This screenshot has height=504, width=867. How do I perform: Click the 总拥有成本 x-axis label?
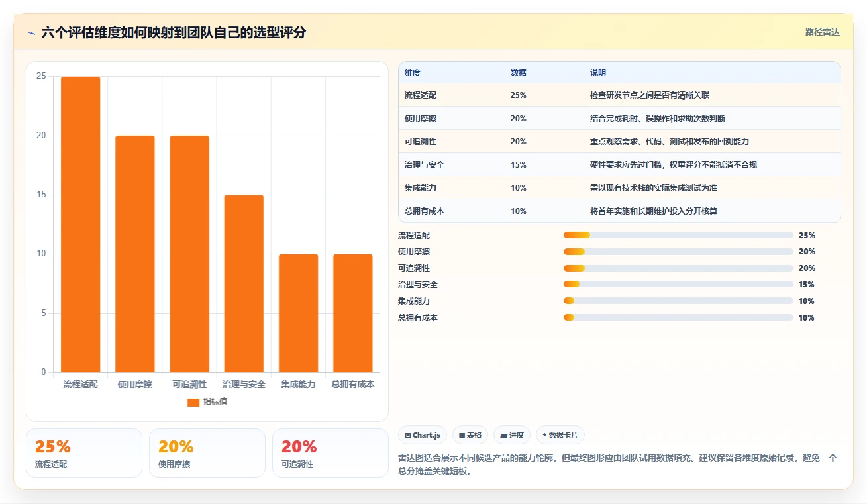(x=352, y=384)
